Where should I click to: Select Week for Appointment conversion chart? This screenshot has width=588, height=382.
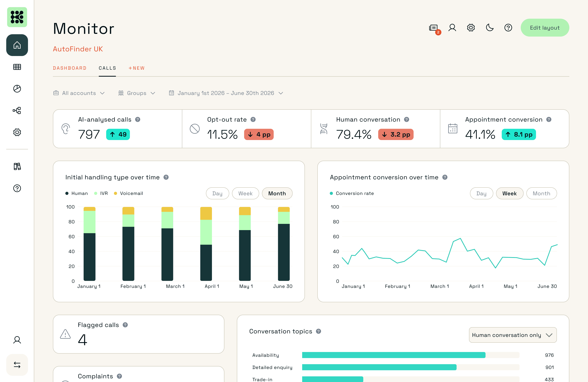[509, 194]
